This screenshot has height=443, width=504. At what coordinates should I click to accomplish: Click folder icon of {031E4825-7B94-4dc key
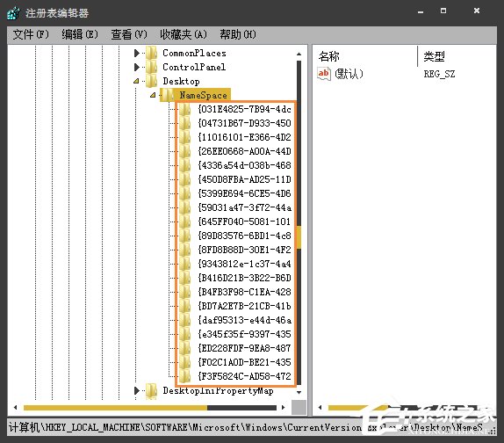tap(184, 109)
